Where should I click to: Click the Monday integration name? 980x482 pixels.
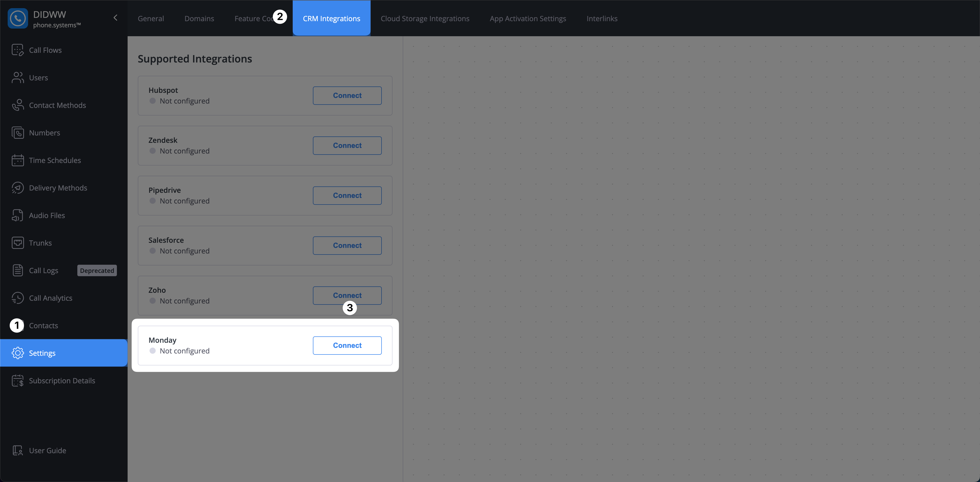click(163, 340)
